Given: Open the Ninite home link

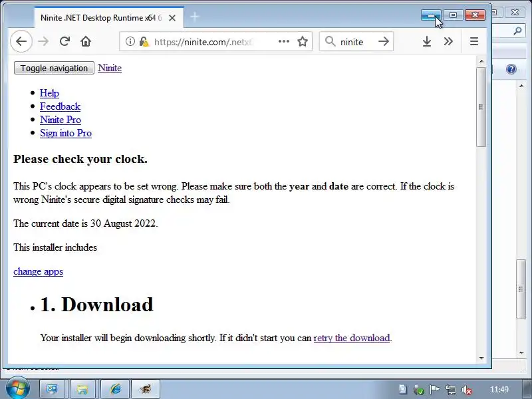Looking at the screenshot, I should click(x=110, y=68).
